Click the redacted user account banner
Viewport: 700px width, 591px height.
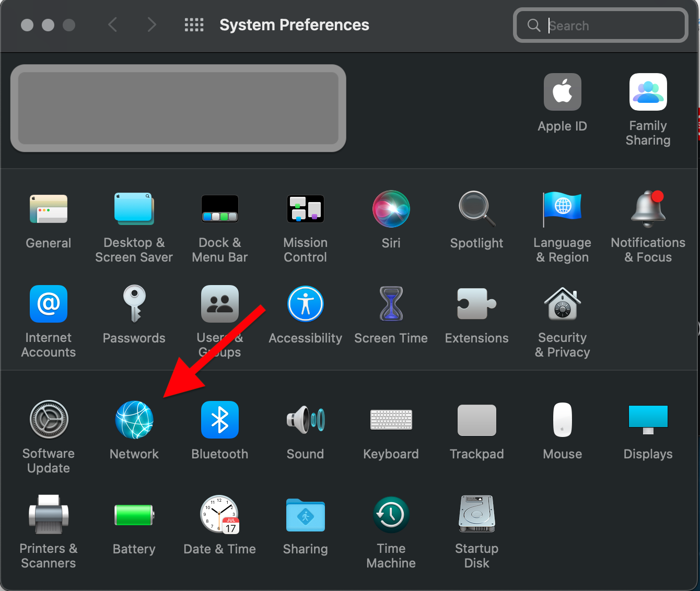(x=178, y=109)
